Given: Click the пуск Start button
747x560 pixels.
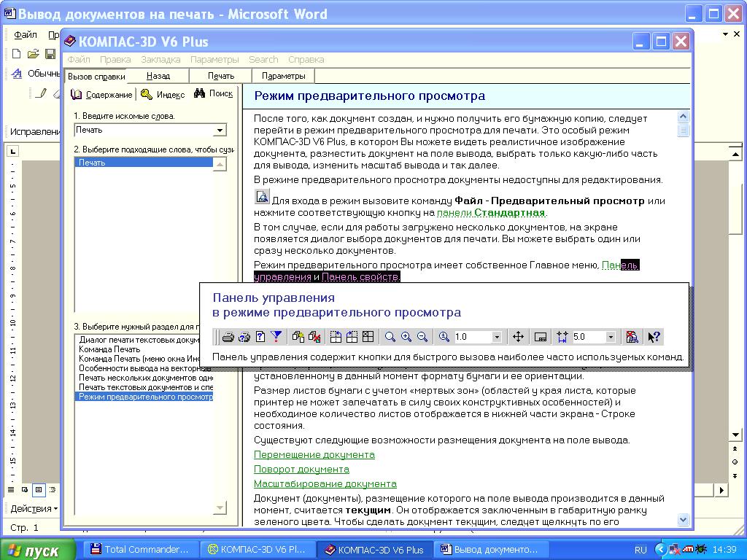Looking at the screenshot, I should click(38, 550).
